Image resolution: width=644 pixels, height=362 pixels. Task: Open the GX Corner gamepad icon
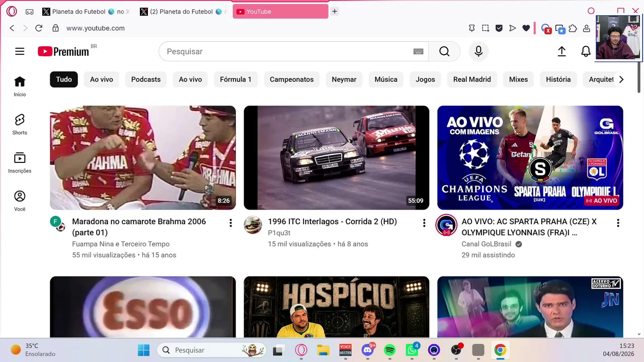pos(30,12)
